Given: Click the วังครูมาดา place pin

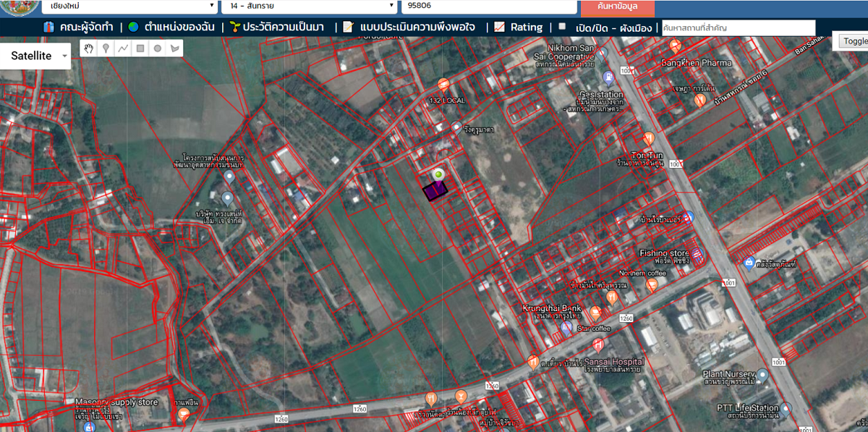Looking at the screenshot, I should [456, 127].
